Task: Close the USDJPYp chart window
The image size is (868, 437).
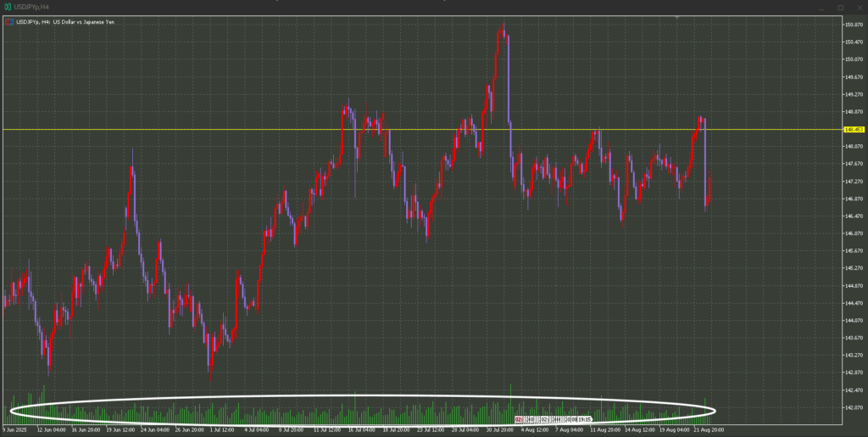Action: 858,7
